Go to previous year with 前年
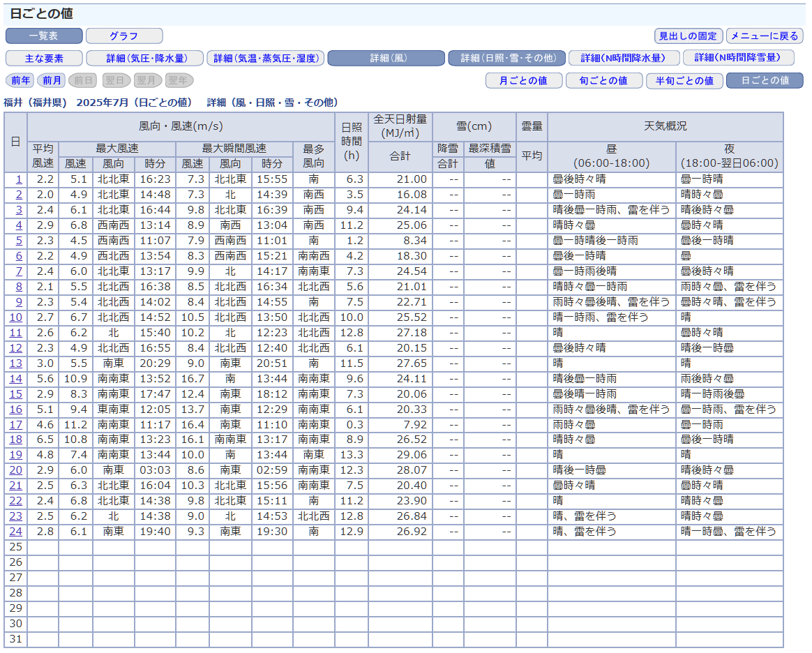This screenshot has width=812, height=653. [20, 81]
